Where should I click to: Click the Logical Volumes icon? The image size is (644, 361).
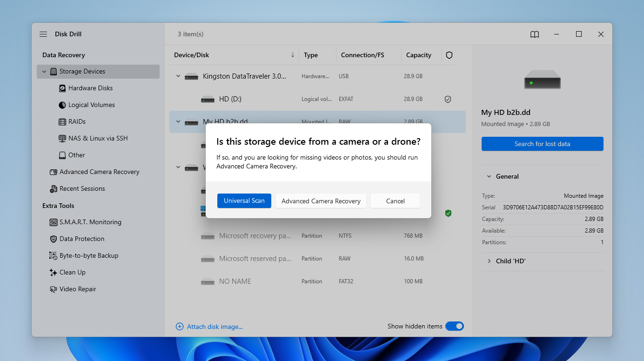pyautogui.click(x=62, y=105)
